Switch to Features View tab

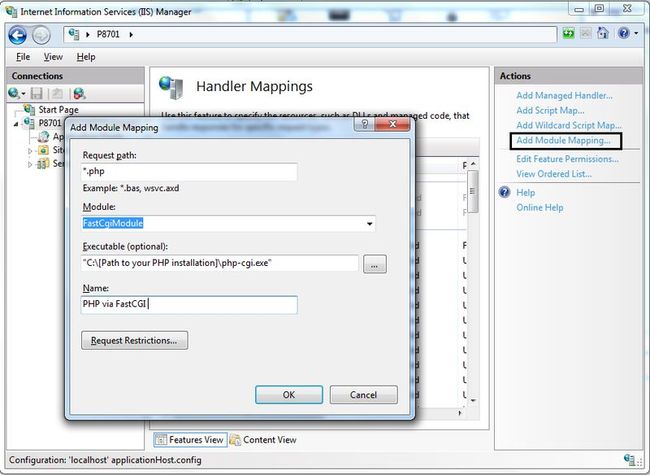tap(190, 440)
